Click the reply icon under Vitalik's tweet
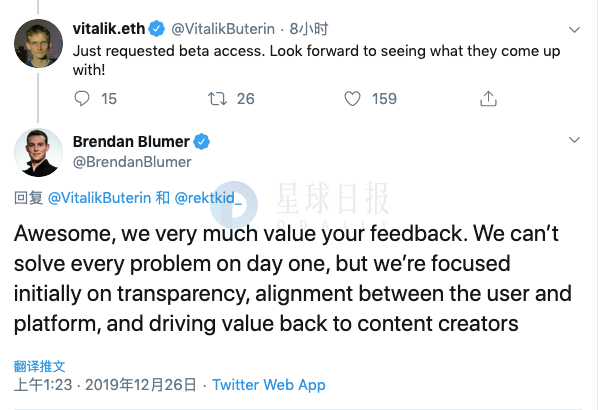 coord(82,99)
